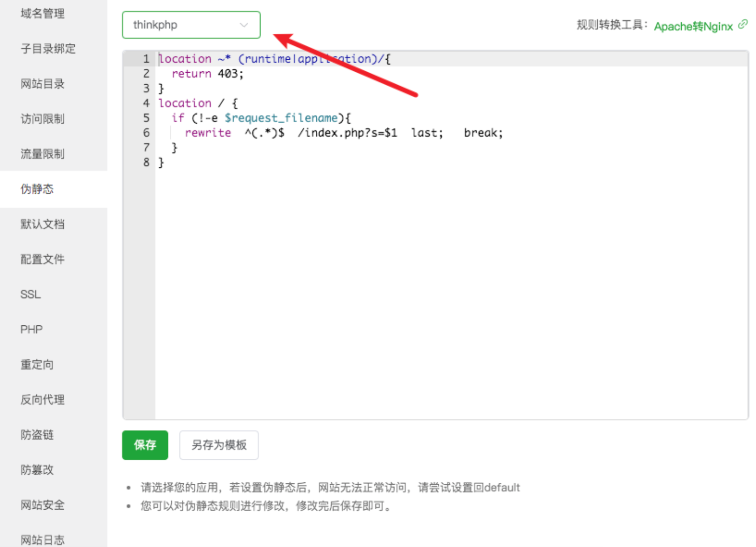Select the 伪静态 tab
Image resolution: width=756 pixels, height=547 pixels.
(x=37, y=189)
